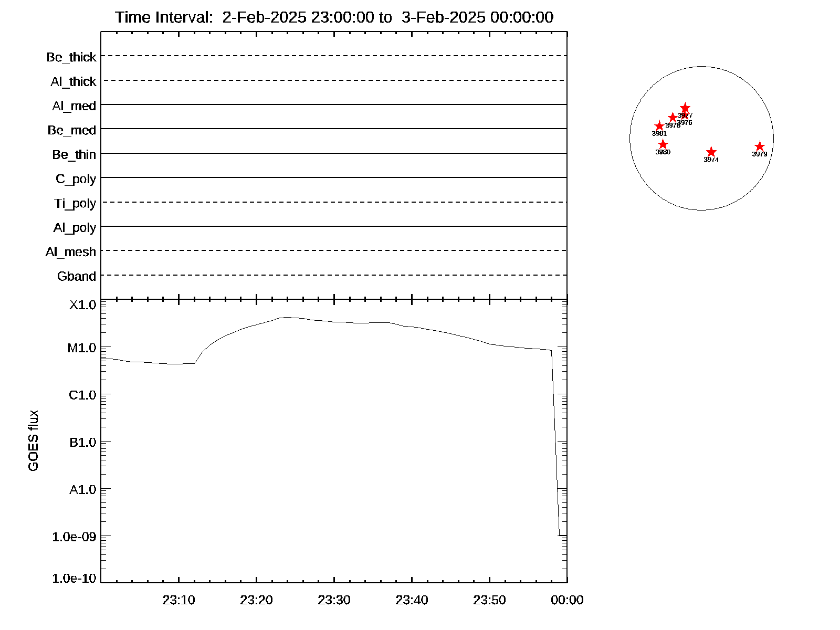Select the Ti_poly filter label
The image size is (840, 630).
pos(75,204)
